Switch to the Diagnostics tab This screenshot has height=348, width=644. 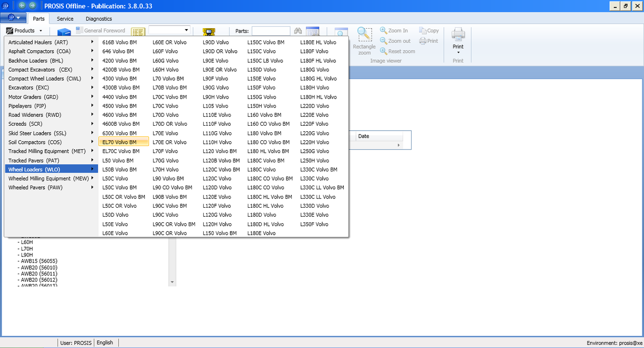tap(99, 19)
